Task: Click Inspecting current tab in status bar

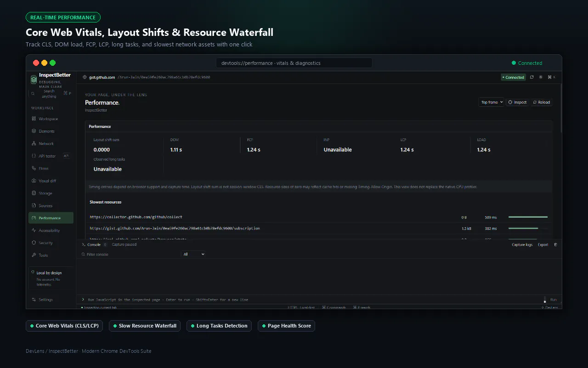Action: [99, 307]
